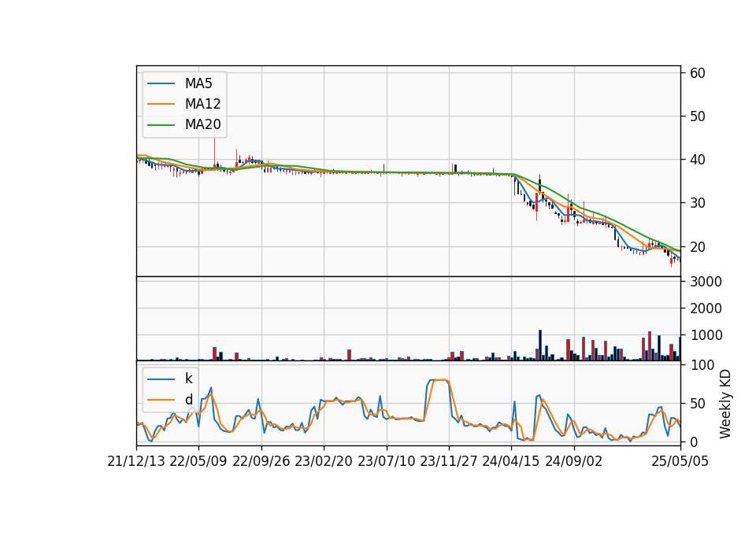The image size is (756, 543).
Task: Click the 22/09/26 date label
Action: coord(261,461)
